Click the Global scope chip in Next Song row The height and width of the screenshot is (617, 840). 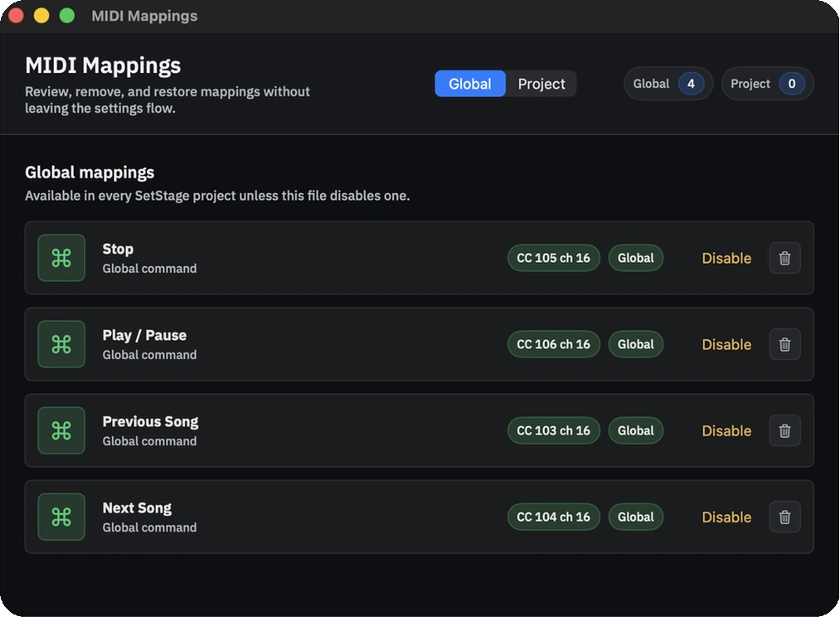636,517
